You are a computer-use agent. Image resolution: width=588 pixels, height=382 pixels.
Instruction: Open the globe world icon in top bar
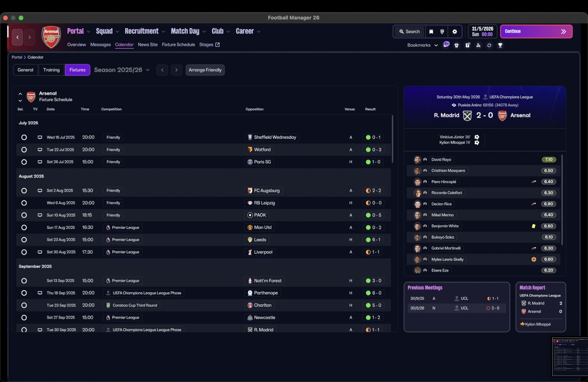(442, 32)
